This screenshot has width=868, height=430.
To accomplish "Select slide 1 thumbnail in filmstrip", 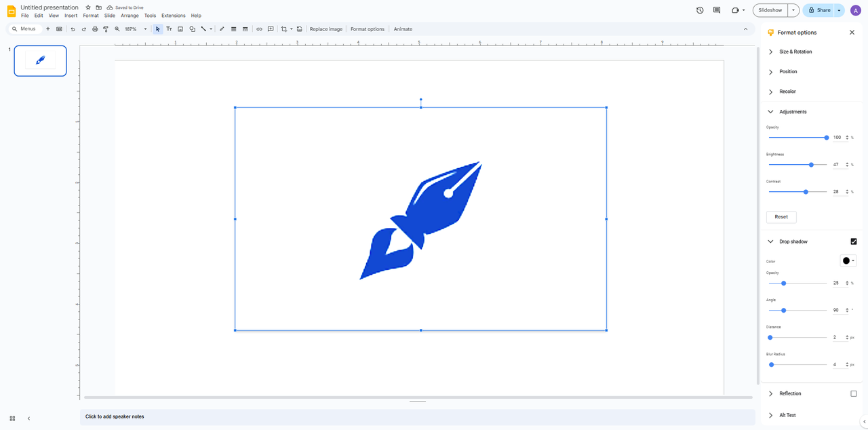I will pos(40,61).
